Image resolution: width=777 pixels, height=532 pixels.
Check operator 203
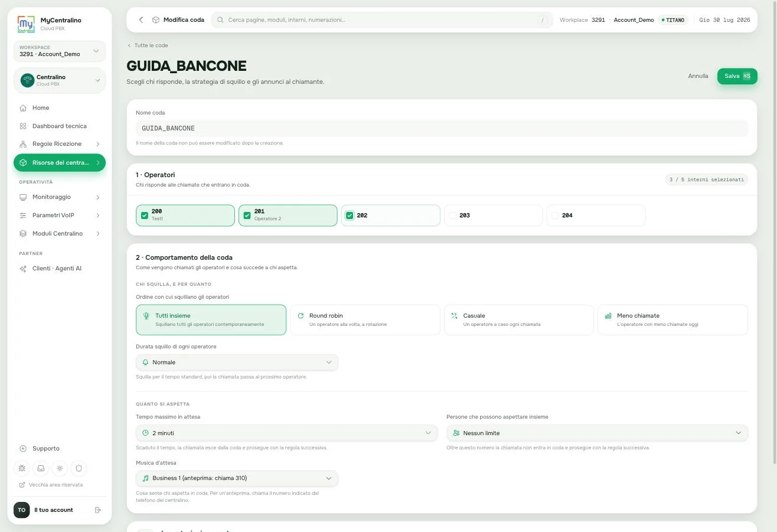point(453,216)
